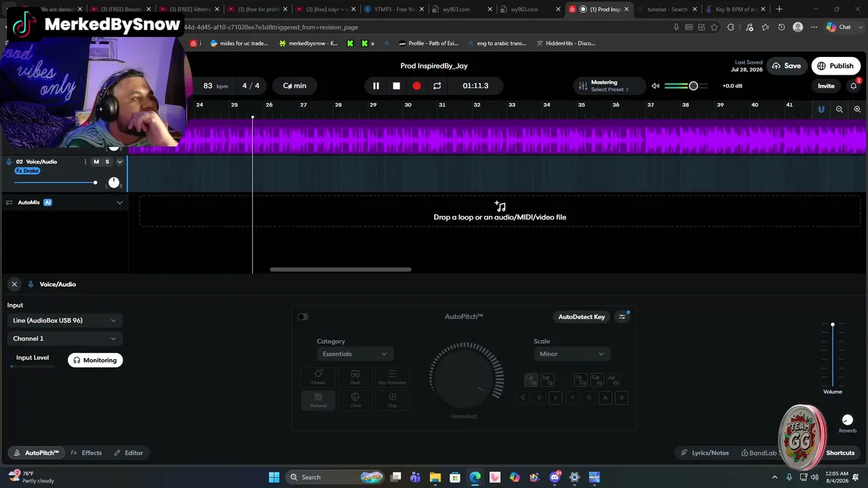This screenshot has height=488, width=868.
Task: Toggle the AutoPitch power switch
Action: tap(302, 317)
